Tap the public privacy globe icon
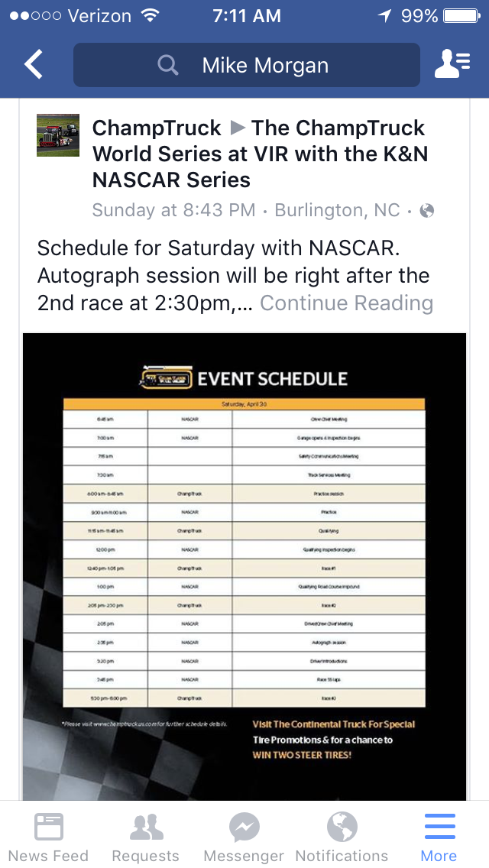 428,210
